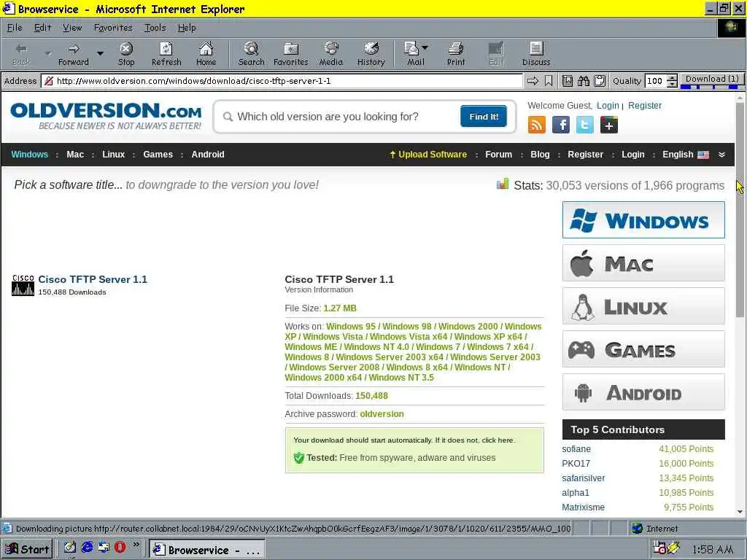Click the binoculars find icon
Screen dimensions: 747x560
coord(584,81)
